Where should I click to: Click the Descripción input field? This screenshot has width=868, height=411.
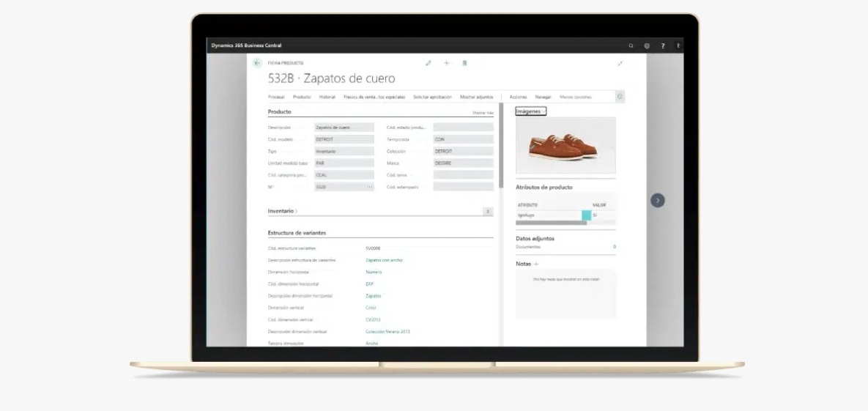[344, 127]
